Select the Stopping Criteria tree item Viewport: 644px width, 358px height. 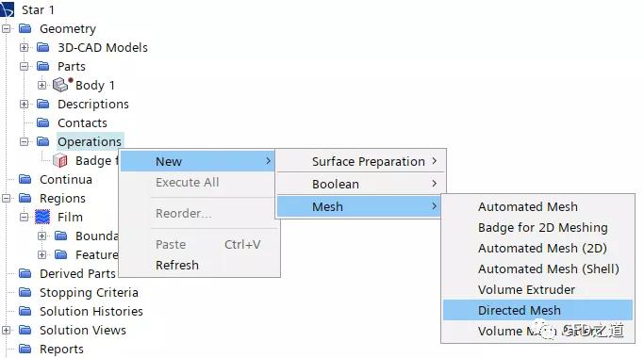coord(89,292)
